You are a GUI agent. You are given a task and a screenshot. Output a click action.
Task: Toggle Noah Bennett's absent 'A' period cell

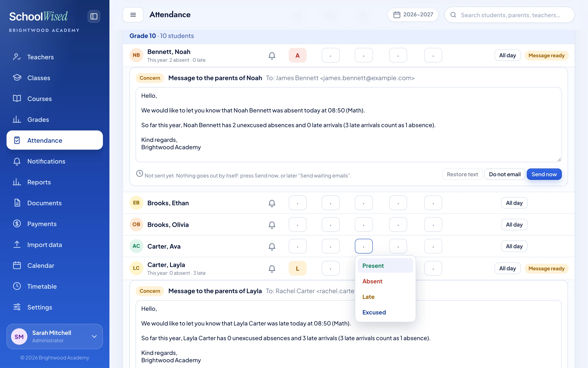tap(297, 55)
